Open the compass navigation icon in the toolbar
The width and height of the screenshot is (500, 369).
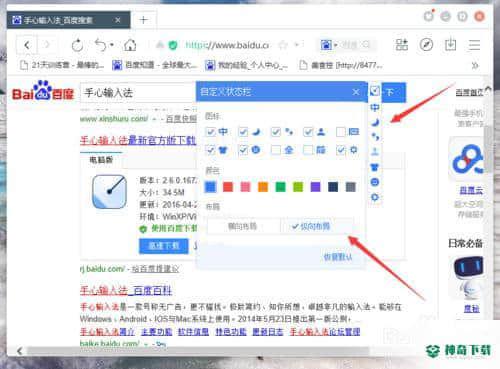pyautogui.click(x=426, y=44)
